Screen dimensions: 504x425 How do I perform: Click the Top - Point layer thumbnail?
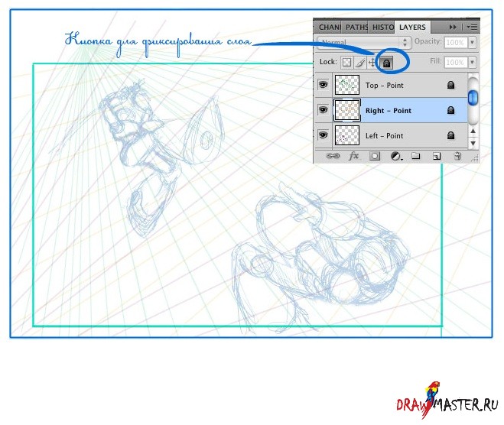click(x=347, y=85)
